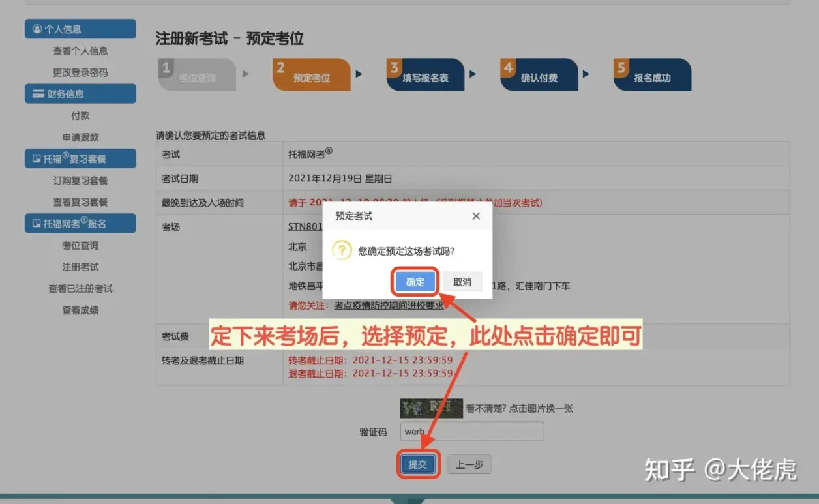Open the 考点疫情防控期间进校要求 link
Image resolution: width=819 pixels, height=504 pixels.
click(x=389, y=304)
